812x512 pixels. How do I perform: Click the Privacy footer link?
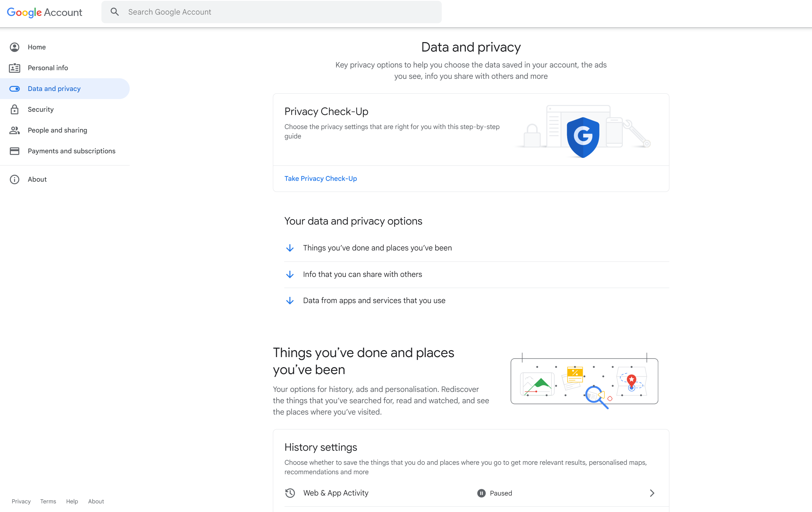tap(21, 501)
